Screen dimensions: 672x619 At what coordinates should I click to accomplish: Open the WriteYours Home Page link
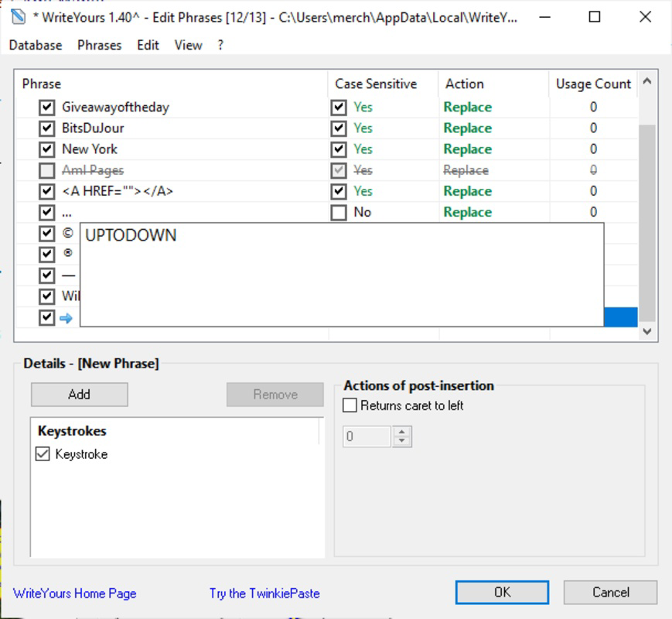pos(74,593)
